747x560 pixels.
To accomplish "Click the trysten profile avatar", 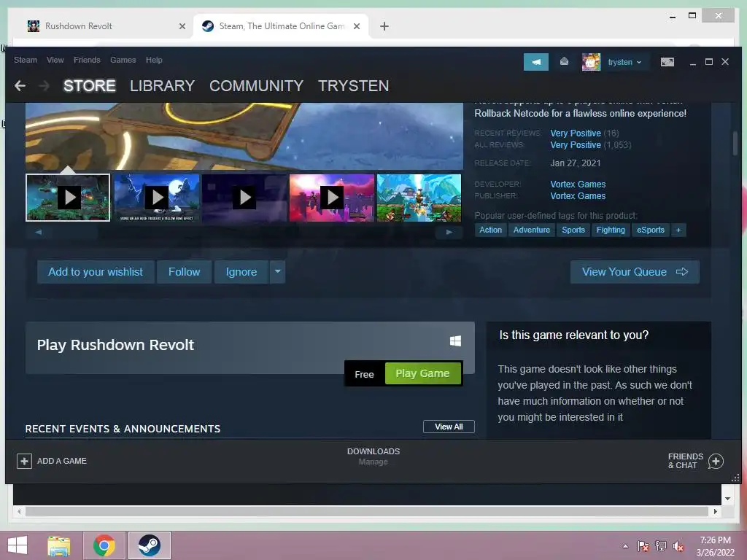I will coord(591,62).
